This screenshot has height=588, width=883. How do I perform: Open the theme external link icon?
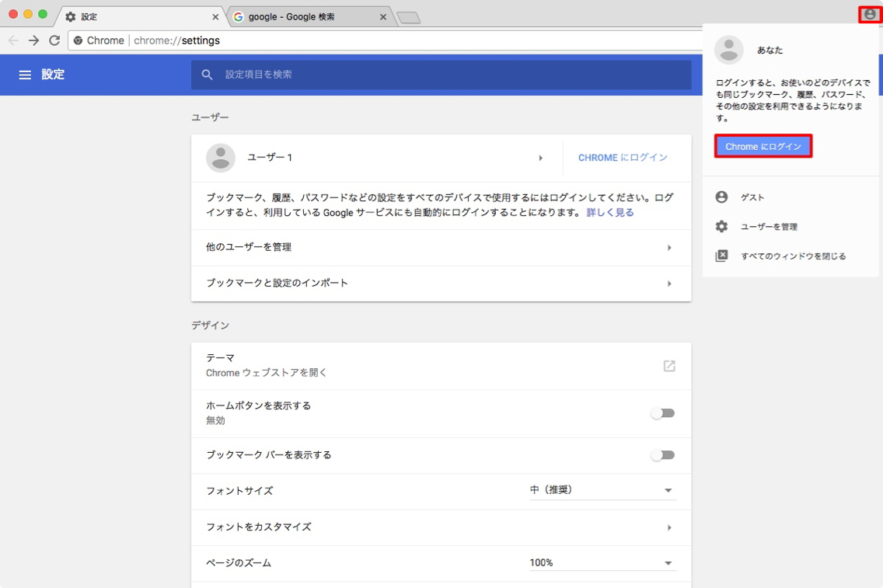(669, 366)
